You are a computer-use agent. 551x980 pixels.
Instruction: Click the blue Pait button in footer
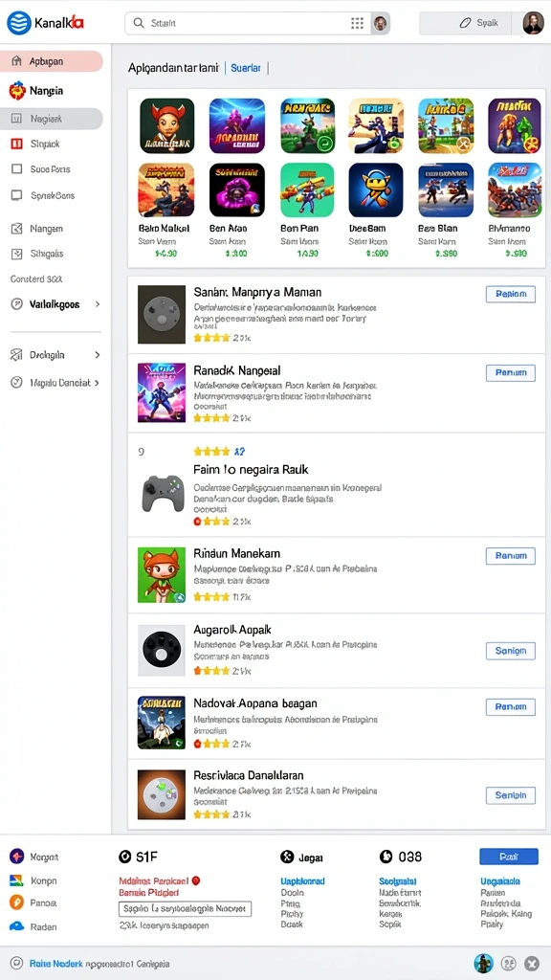tap(509, 857)
